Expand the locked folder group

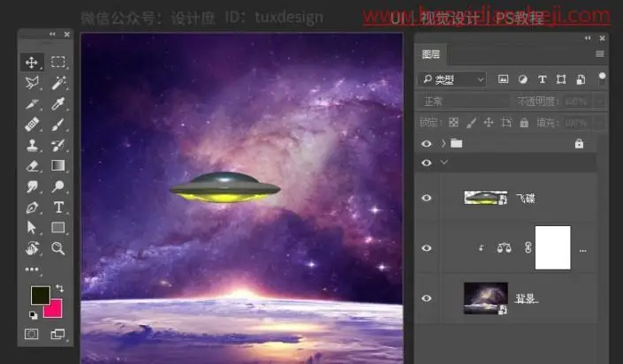[x=444, y=143]
